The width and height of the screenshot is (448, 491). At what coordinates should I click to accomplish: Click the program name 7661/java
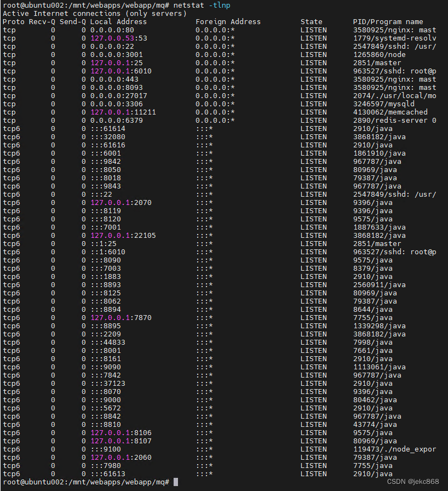[373, 350]
